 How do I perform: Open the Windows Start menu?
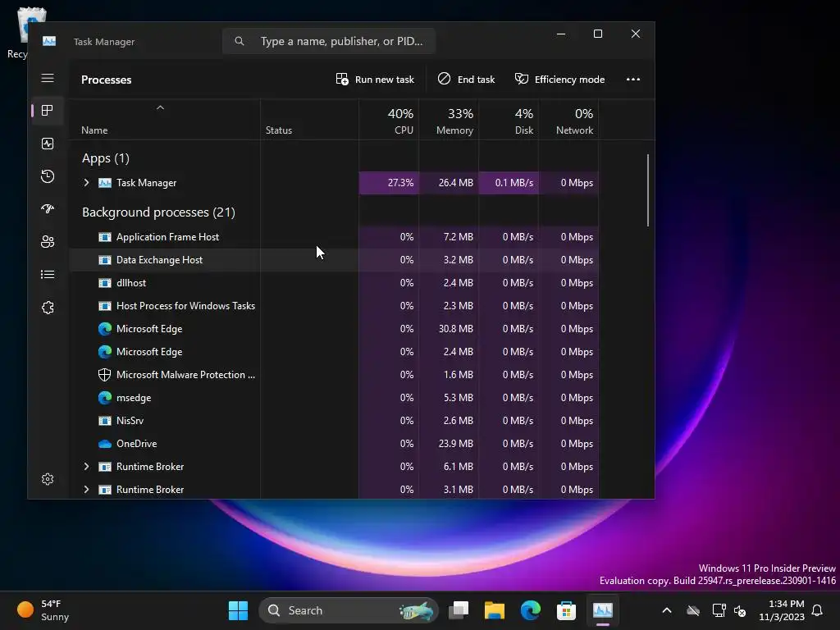tap(239, 610)
